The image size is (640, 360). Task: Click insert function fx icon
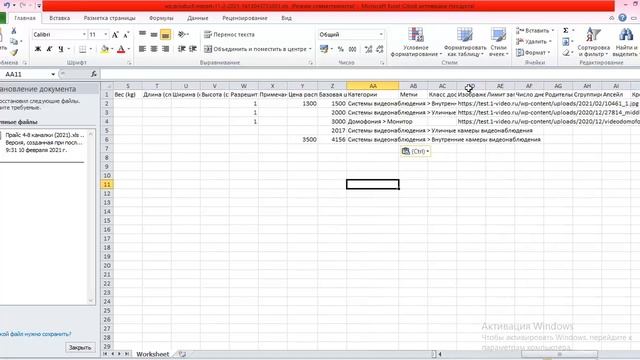[94, 74]
